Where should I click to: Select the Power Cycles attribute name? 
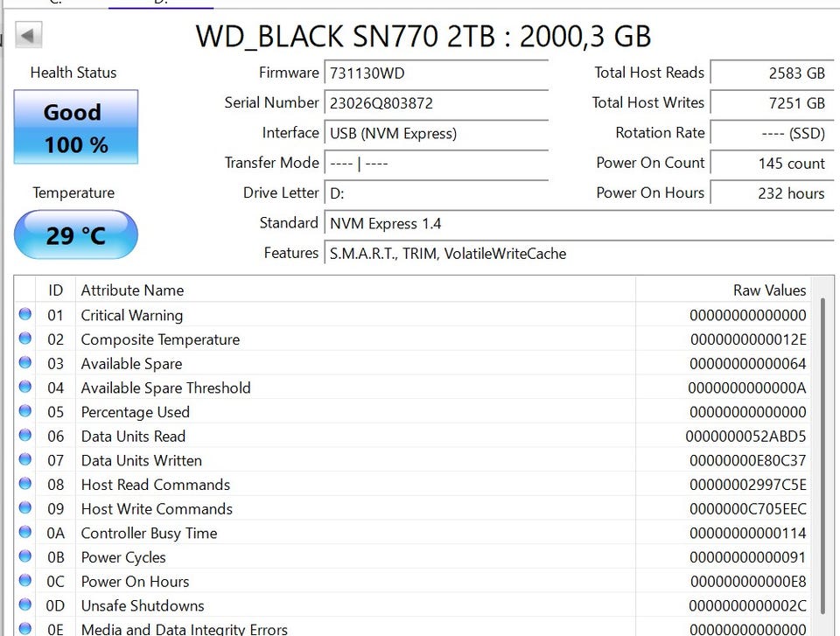pyautogui.click(x=123, y=557)
